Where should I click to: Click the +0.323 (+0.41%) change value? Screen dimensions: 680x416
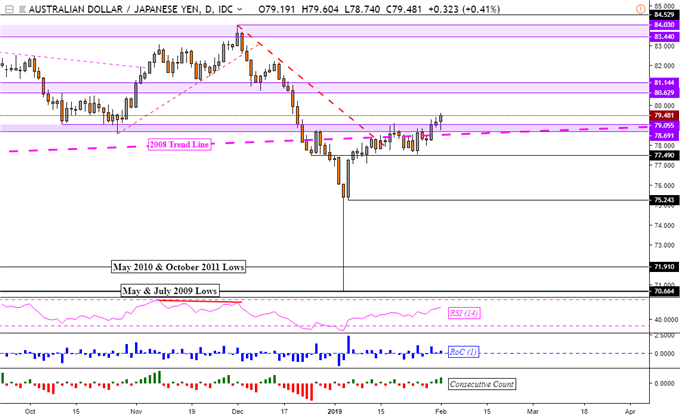[x=463, y=9]
